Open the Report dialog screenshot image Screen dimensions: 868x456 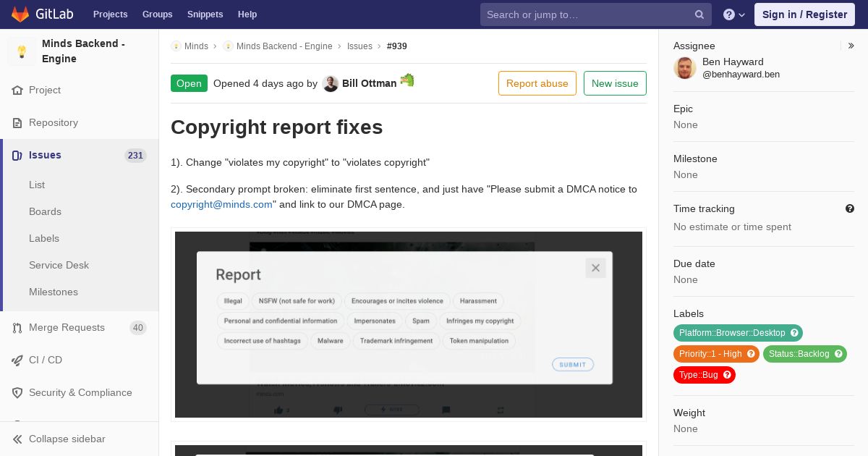pos(409,324)
